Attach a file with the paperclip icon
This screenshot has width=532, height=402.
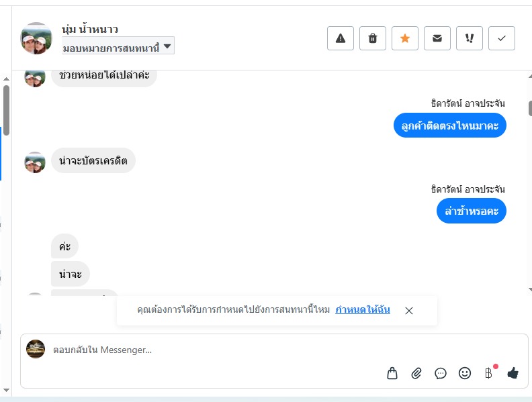coord(416,373)
